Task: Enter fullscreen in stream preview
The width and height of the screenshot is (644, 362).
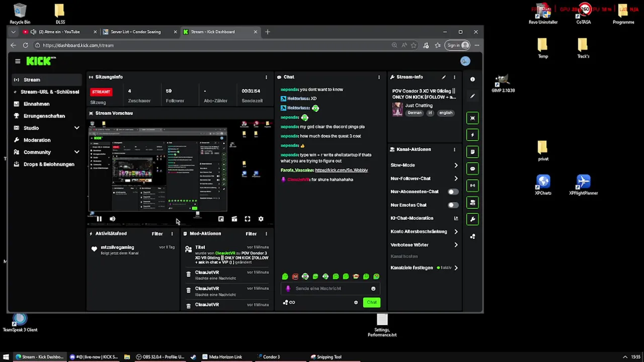Action: click(248, 219)
